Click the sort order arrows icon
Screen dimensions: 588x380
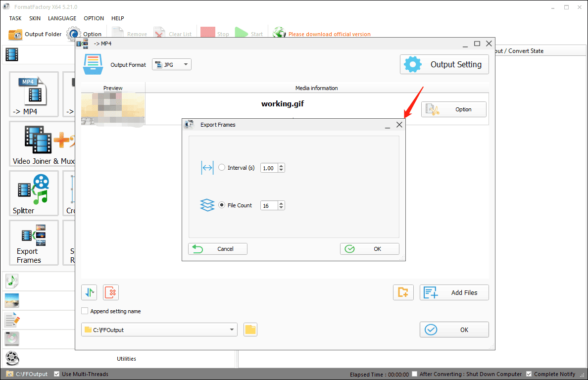(x=89, y=292)
